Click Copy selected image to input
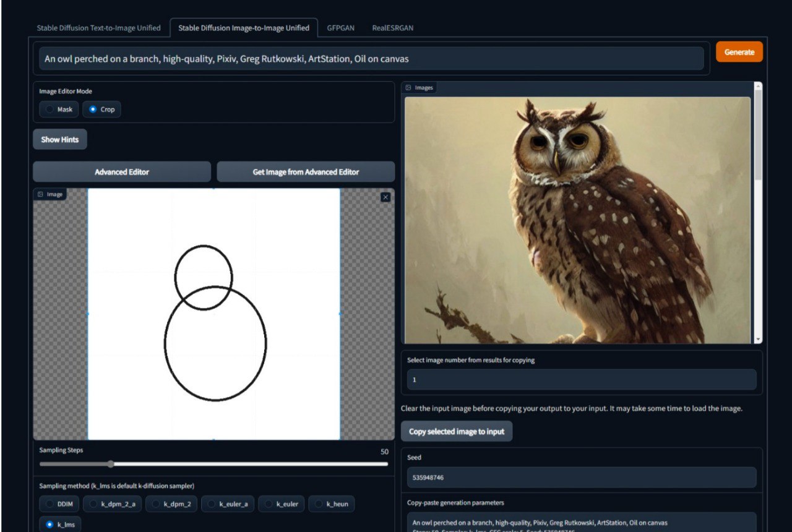792x532 pixels. [x=457, y=432]
